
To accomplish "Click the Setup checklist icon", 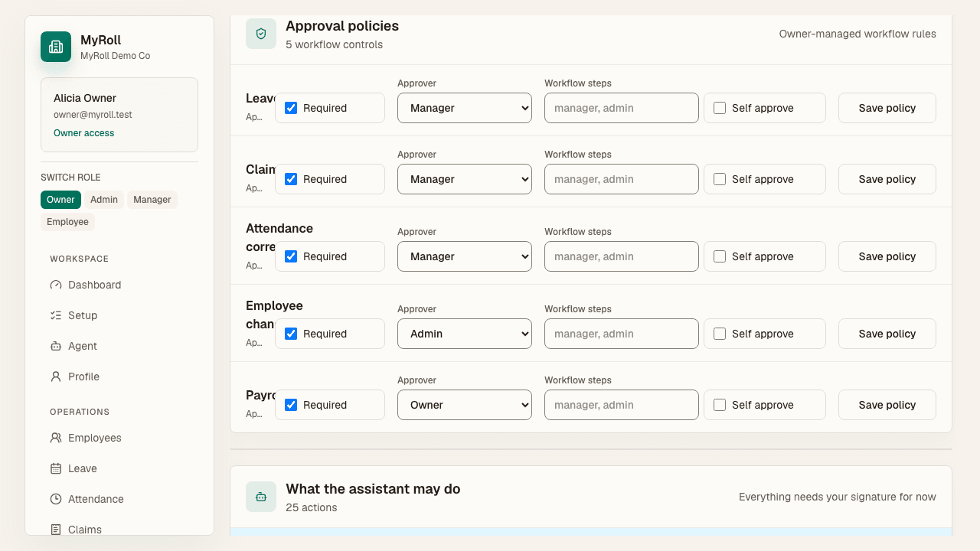I will [56, 315].
